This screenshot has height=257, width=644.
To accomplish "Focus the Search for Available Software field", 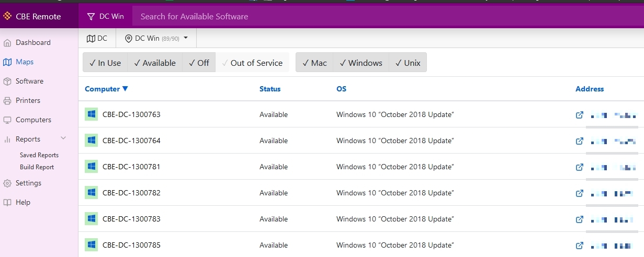I will 388,16.
